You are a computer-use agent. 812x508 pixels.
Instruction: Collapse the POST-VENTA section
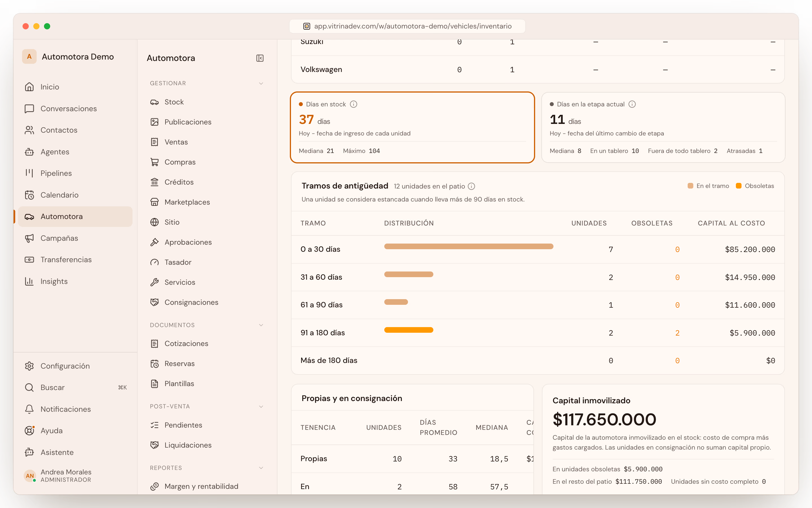tap(261, 406)
